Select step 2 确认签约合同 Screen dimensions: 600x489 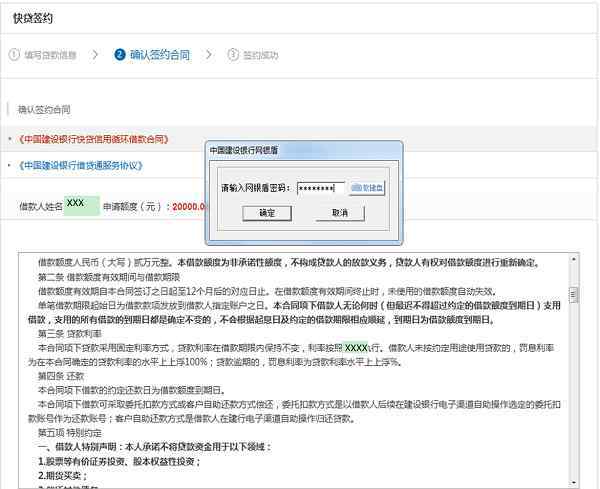(x=160, y=55)
